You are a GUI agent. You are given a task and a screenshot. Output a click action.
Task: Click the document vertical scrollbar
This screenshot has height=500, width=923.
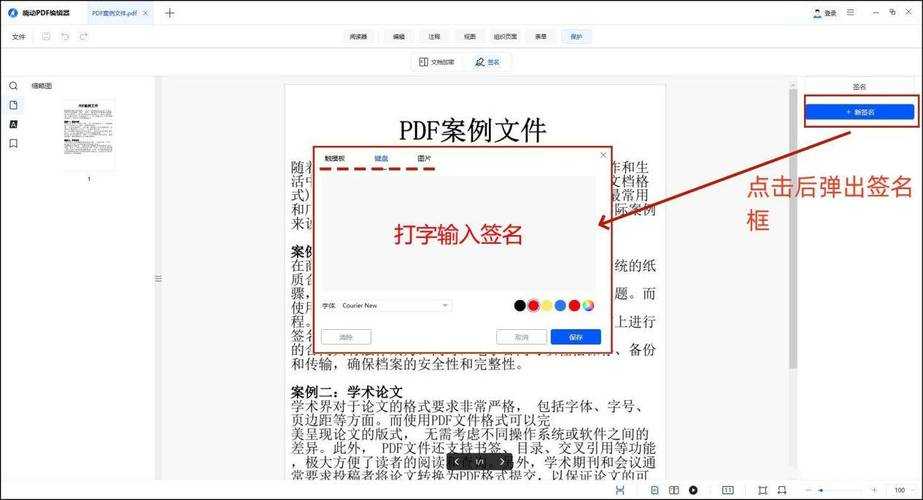(792, 230)
